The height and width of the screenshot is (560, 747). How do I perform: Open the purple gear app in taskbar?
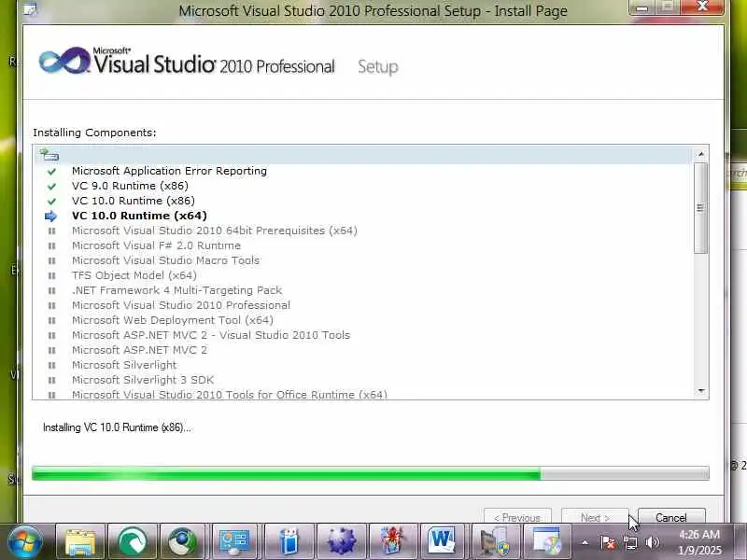coord(341,542)
